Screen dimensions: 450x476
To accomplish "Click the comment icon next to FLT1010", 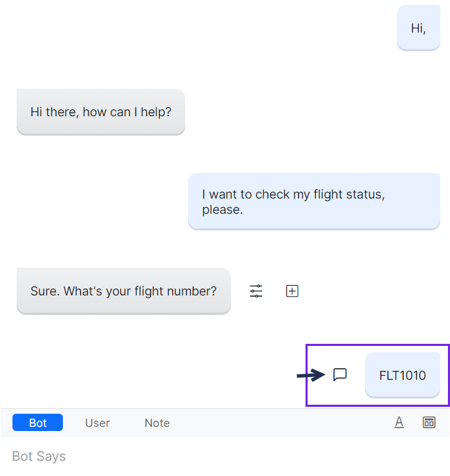I will coord(340,375).
